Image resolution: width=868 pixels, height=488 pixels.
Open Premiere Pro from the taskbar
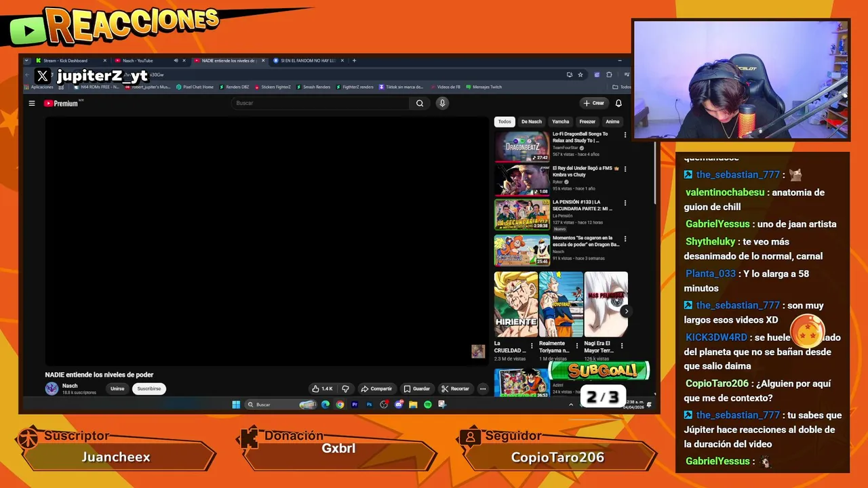(x=354, y=405)
